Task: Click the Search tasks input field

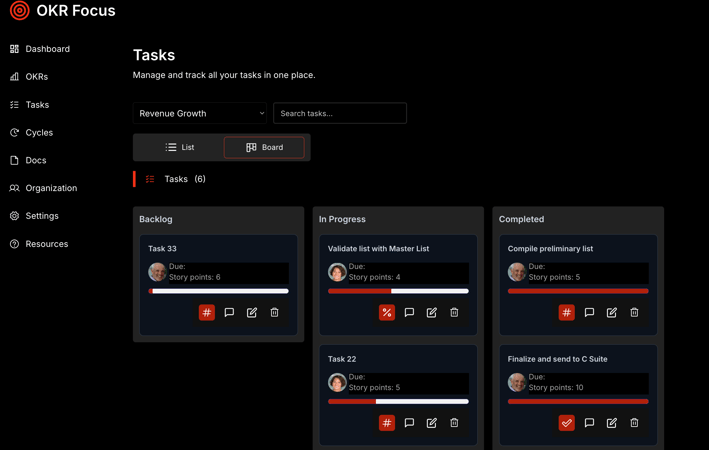Action: point(340,113)
